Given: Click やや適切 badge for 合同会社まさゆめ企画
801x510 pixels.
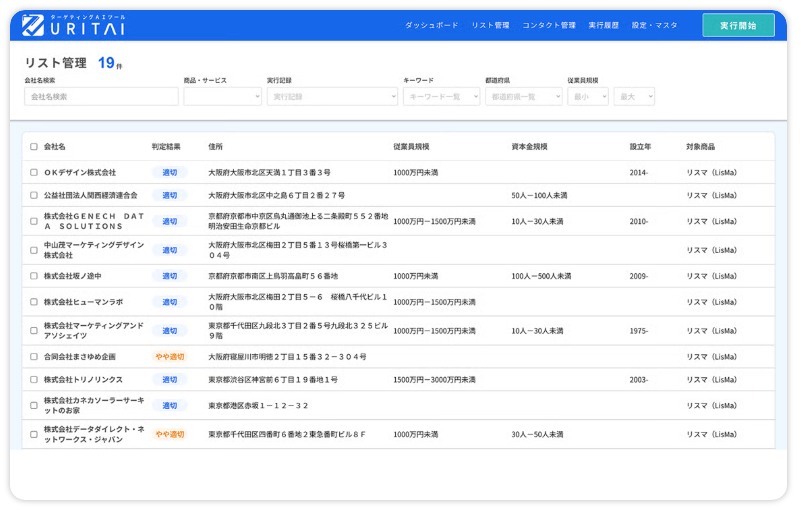Looking at the screenshot, I should click(170, 357).
